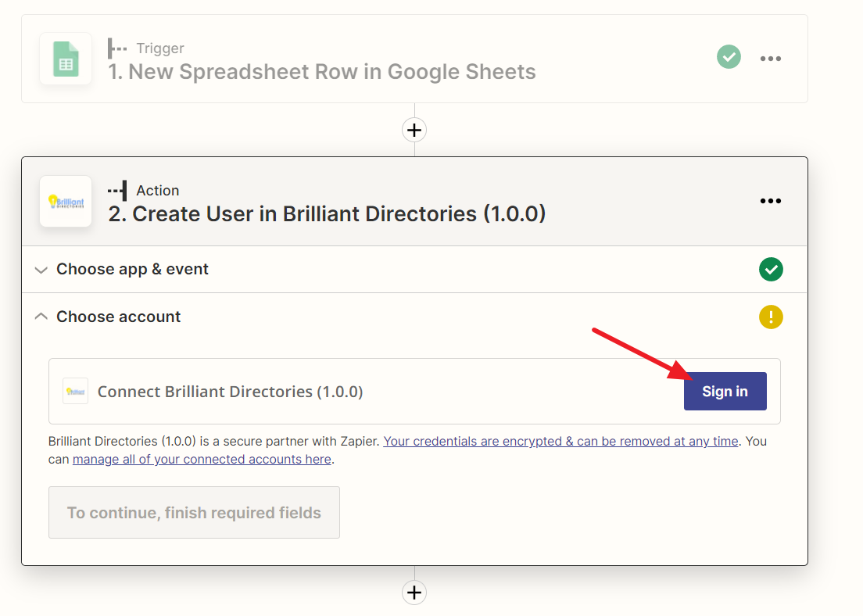
Task: Collapse the Choose account section
Action: click(x=41, y=317)
